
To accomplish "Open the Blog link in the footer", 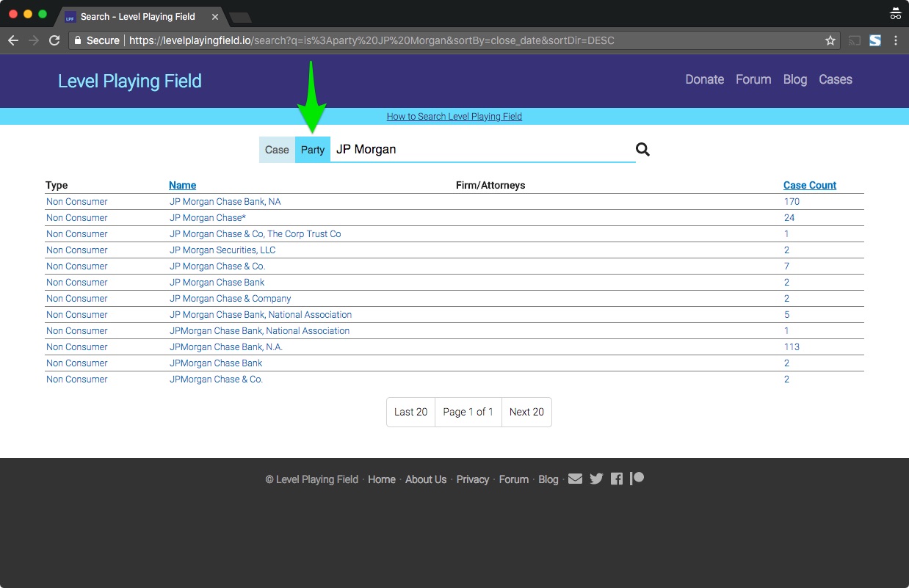I will (x=548, y=479).
